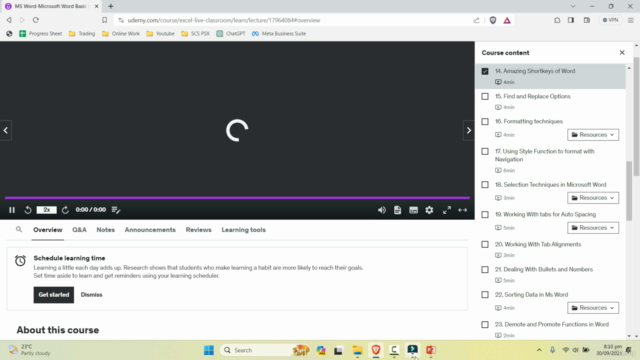
Task: Open ChatGPT bookmark
Action: (x=231, y=33)
